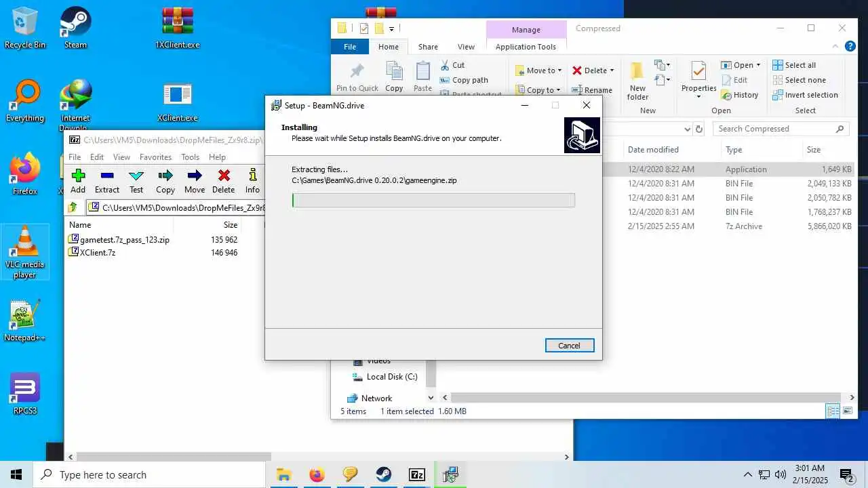
Task: Click Select all in Explorer ribbon
Action: click(x=794, y=65)
